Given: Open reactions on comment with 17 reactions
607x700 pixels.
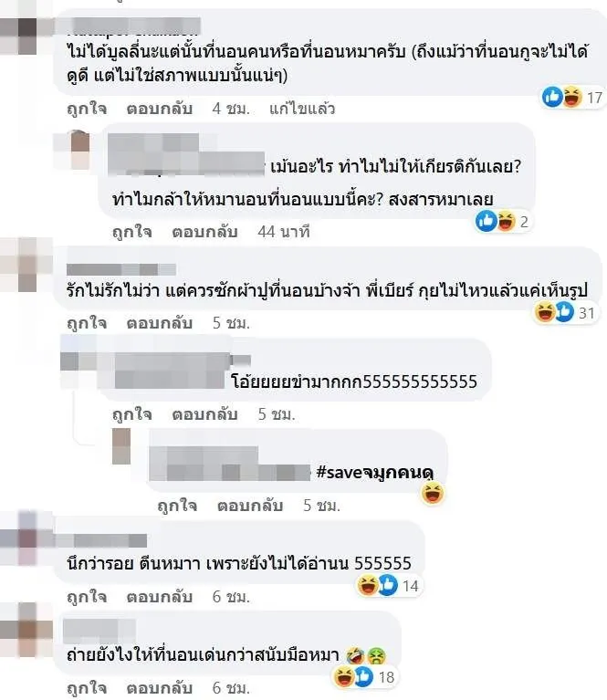Looking at the screenshot, I should point(572,98).
